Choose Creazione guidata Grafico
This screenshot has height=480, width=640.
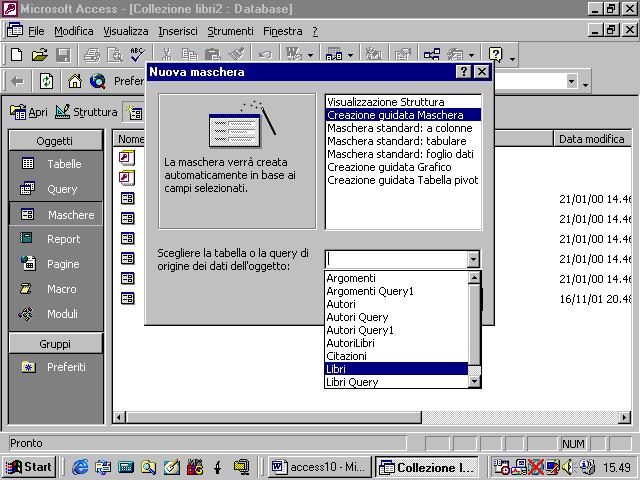point(403,167)
